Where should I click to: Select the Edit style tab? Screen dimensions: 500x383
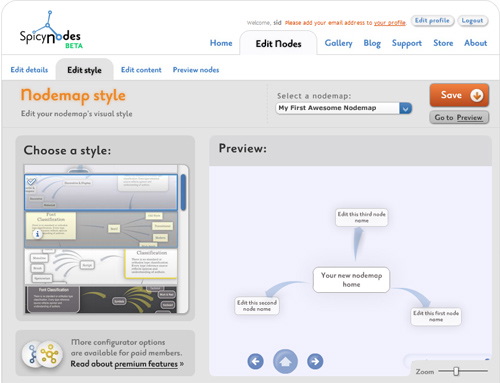coord(84,70)
